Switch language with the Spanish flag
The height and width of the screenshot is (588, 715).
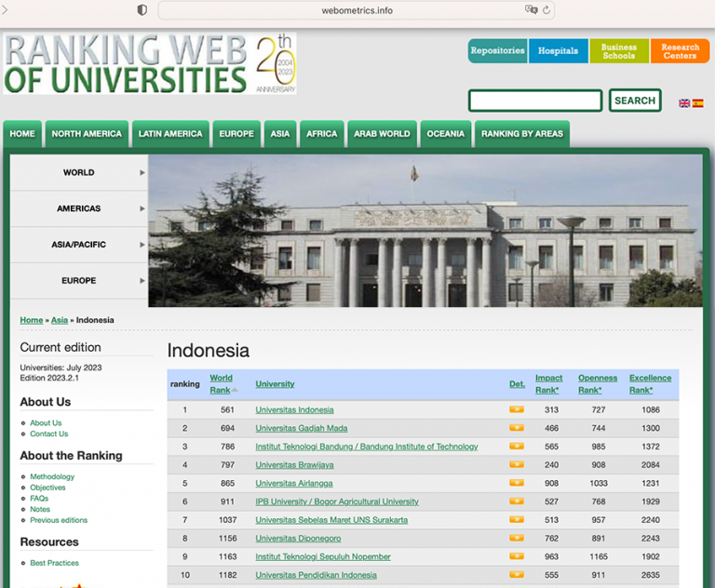(697, 103)
